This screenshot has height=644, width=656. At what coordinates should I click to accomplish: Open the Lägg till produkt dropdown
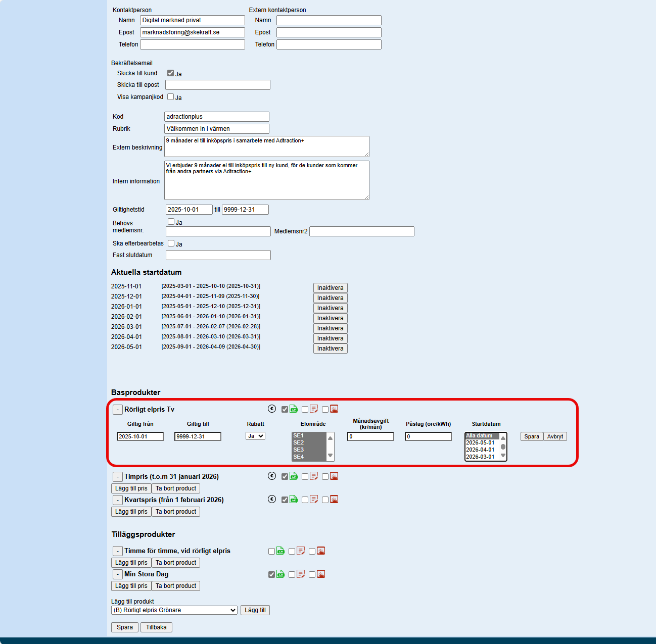pos(174,610)
